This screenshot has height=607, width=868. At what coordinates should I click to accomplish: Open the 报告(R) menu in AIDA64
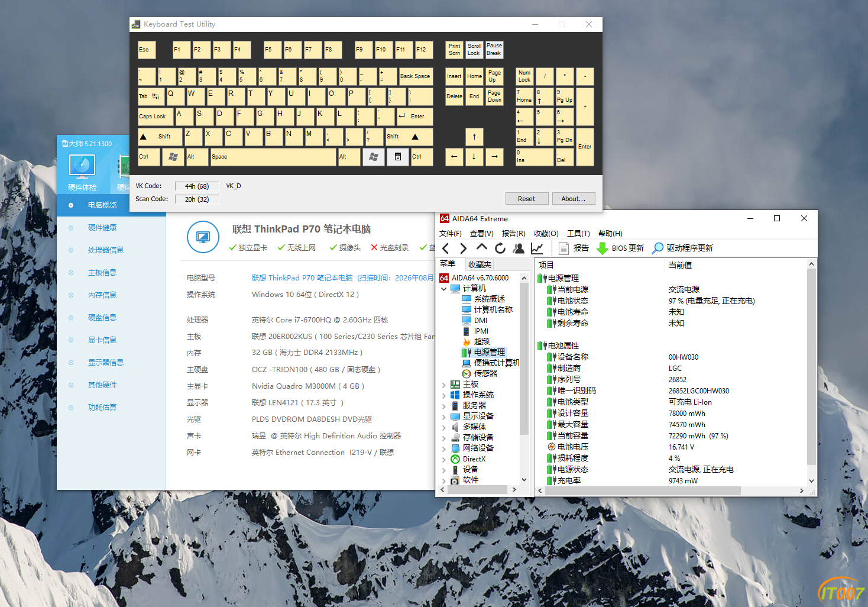(513, 234)
